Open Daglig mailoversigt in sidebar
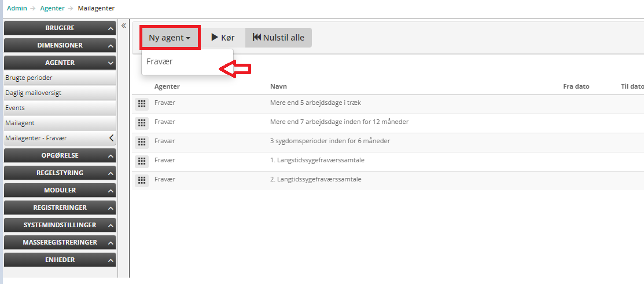 pyautogui.click(x=34, y=93)
